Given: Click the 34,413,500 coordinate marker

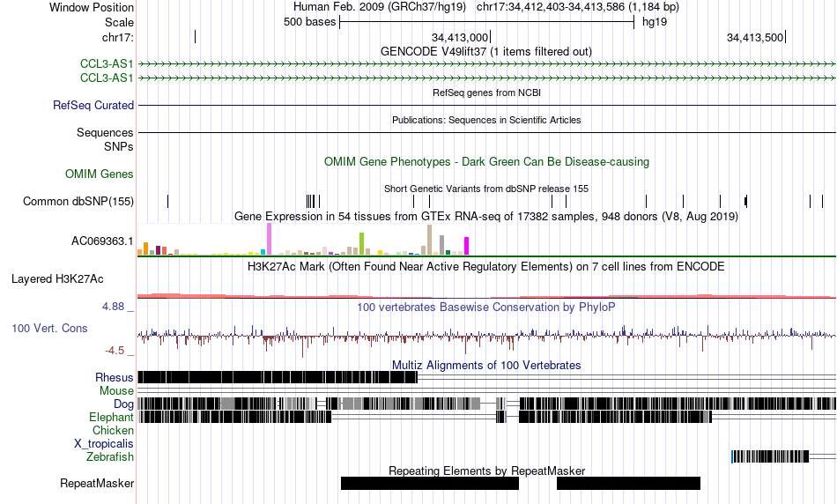Looking at the screenshot, I should [x=755, y=37].
